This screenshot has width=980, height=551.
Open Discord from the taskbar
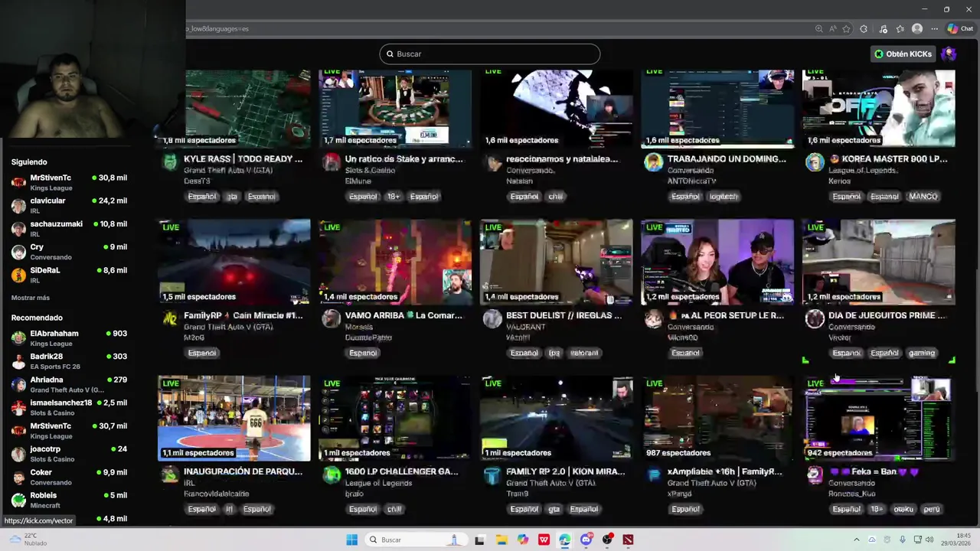pyautogui.click(x=586, y=540)
